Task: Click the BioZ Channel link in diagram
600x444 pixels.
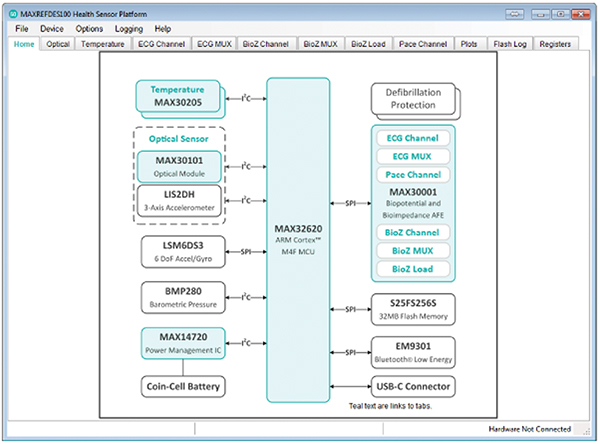Action: coord(413,232)
